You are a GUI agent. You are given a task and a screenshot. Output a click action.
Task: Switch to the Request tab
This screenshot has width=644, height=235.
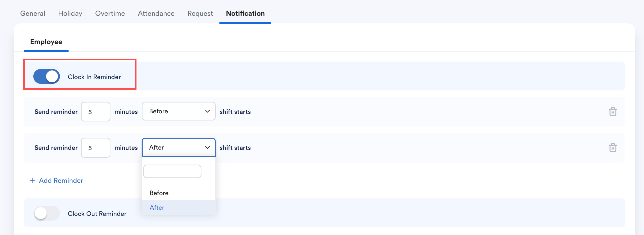(x=200, y=13)
